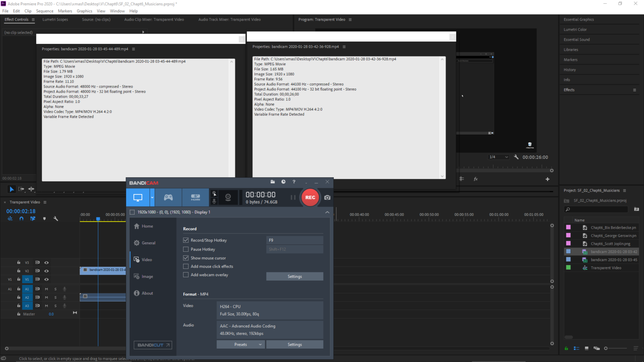Enable the Pause Hotkey checkbox
The width and height of the screenshot is (644, 362).
[x=186, y=249]
